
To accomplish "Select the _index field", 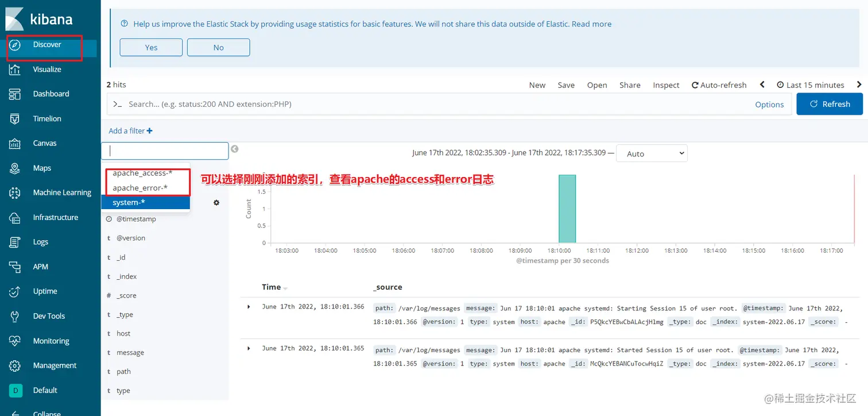I will click(127, 276).
